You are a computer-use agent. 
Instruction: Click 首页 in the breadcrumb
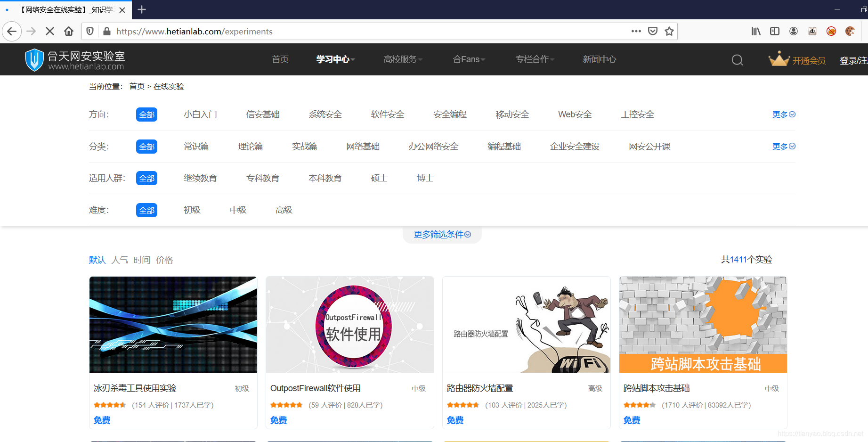tap(137, 87)
